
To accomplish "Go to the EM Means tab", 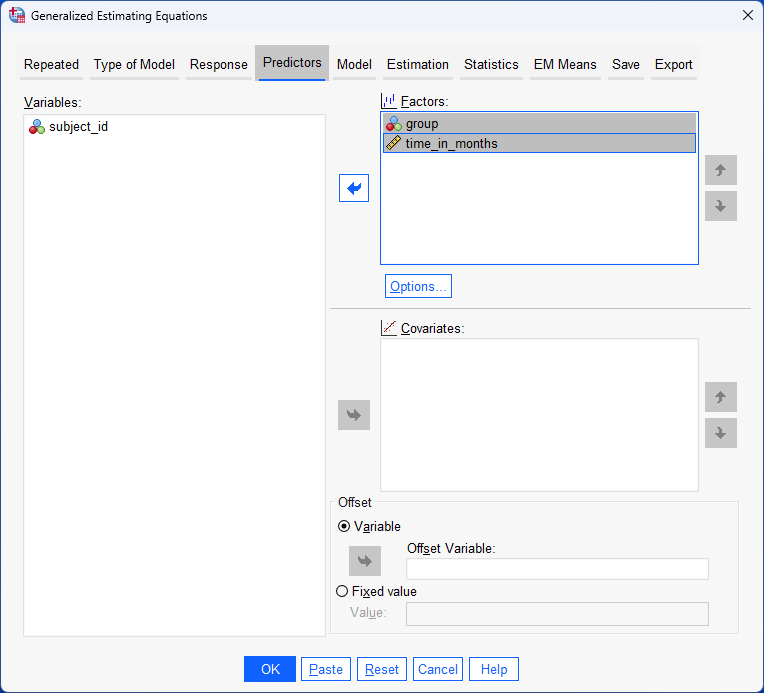I will point(565,64).
